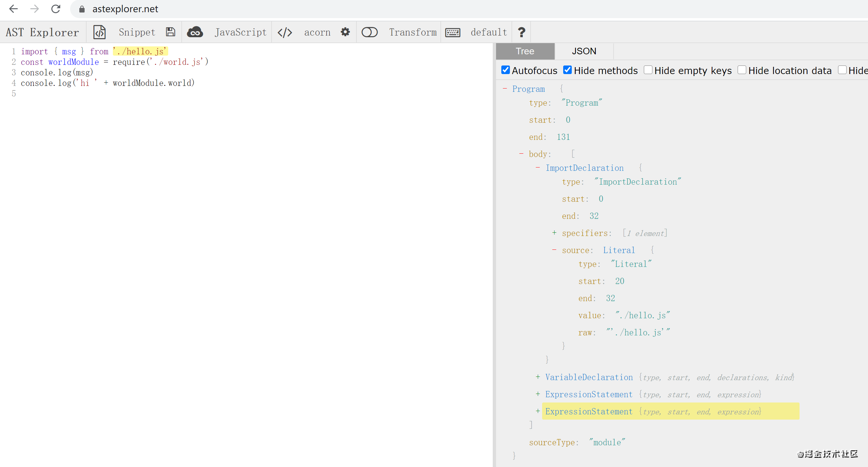Reload the page in browser

[x=56, y=9]
